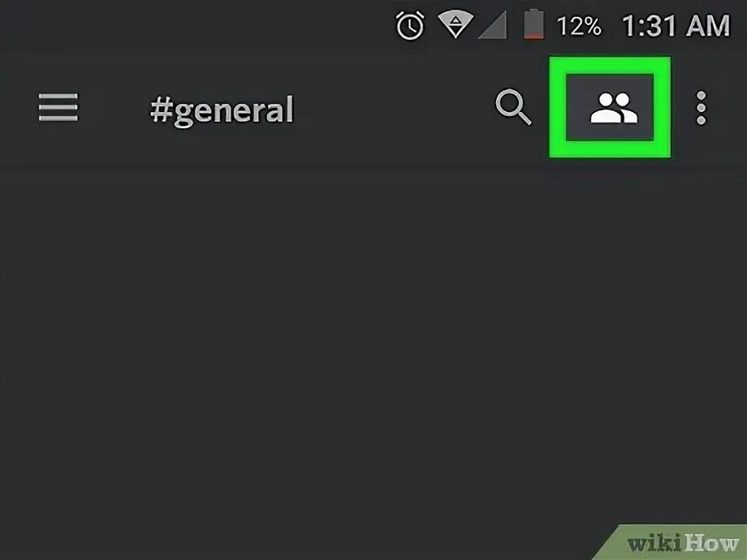The width and height of the screenshot is (747, 560).
Task: Click the hash symbol in #general
Action: (x=161, y=110)
